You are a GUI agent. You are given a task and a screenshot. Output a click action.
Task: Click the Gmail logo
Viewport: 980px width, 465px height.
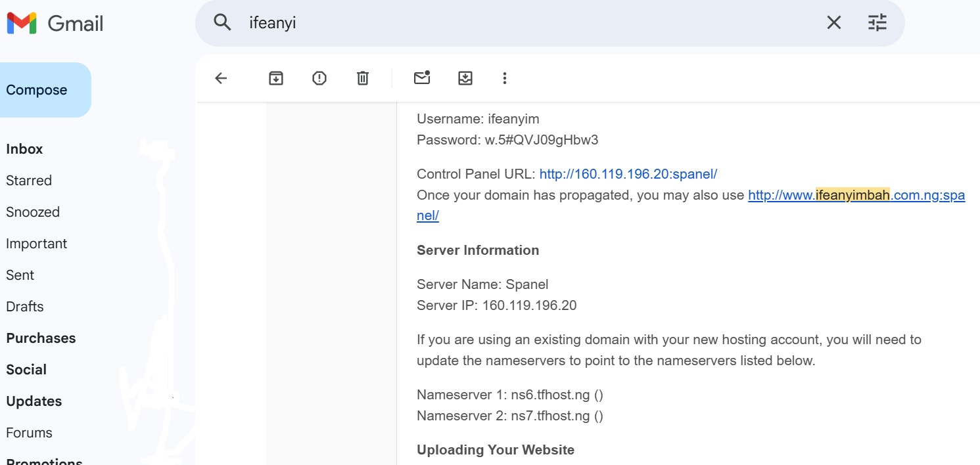(x=55, y=24)
